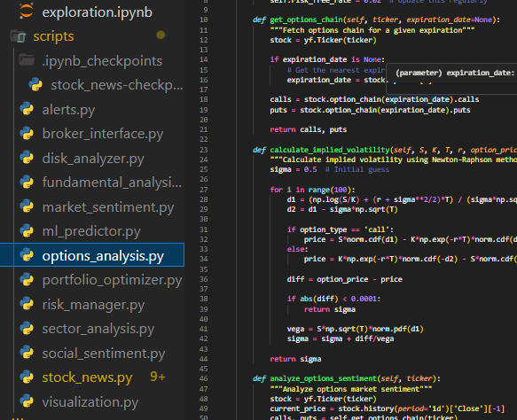Click line number 46 in gutter
Viewport: 517px width, 420px height.
point(204,378)
